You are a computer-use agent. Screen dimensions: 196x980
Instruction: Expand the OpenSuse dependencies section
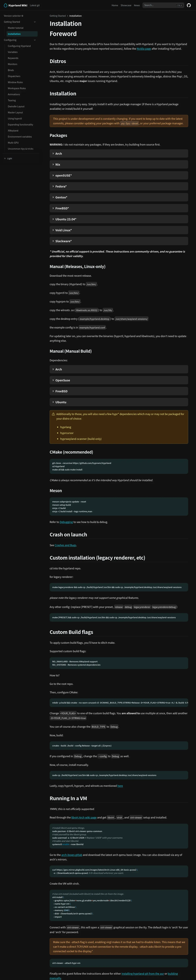tap(119, 380)
